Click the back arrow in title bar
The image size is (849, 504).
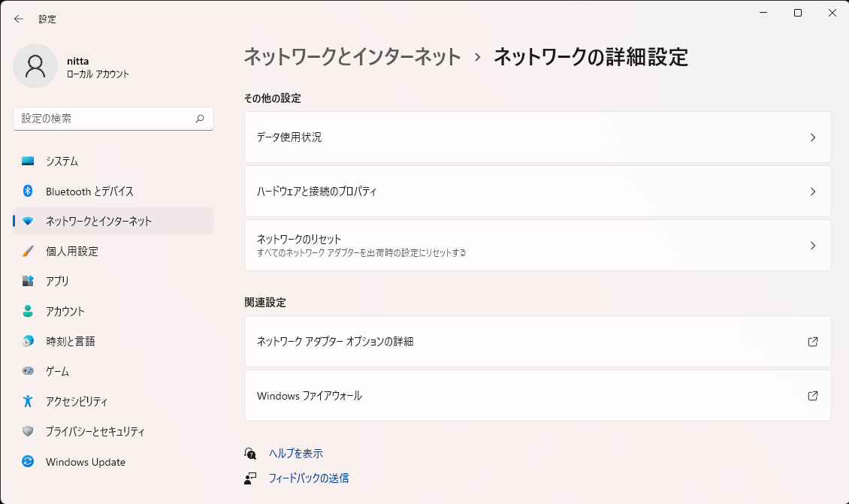[19, 19]
